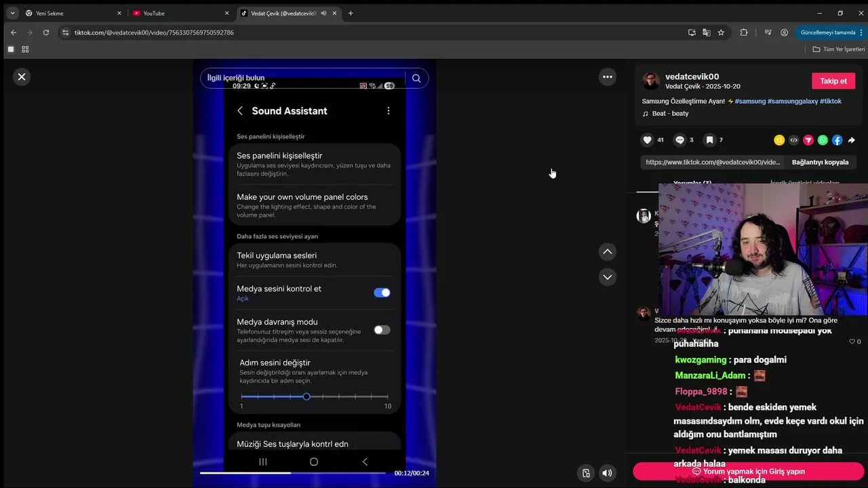
Task: Open Make your own volume panel colors
Action: [x=315, y=205]
